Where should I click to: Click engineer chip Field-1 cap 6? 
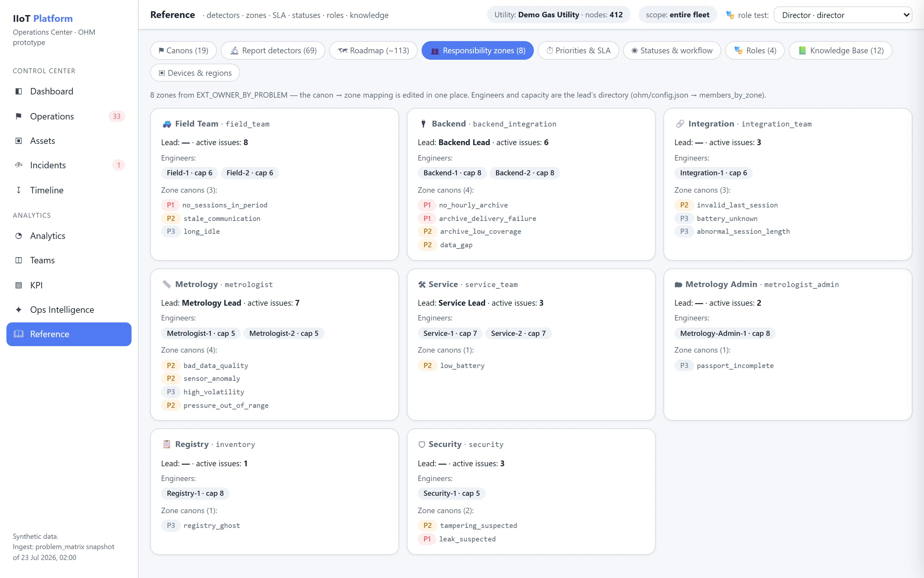(x=189, y=173)
